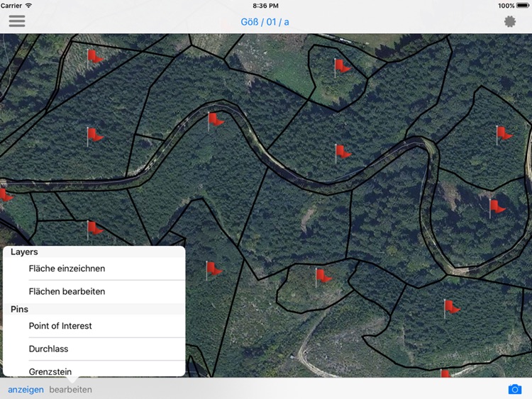Tap the red flag on the winding road
532x399 pixels.
(215, 121)
